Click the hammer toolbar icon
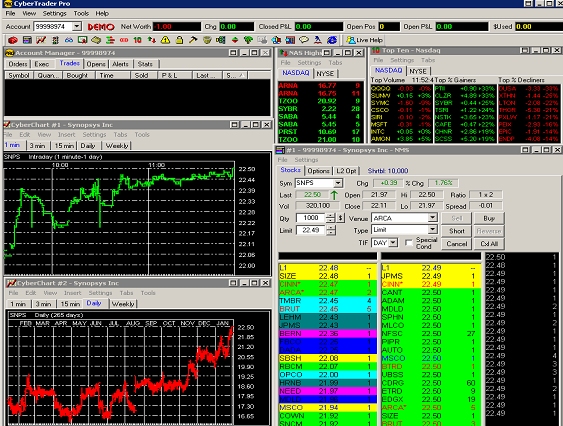The height and width of the screenshot is (426, 563). (x=193, y=40)
